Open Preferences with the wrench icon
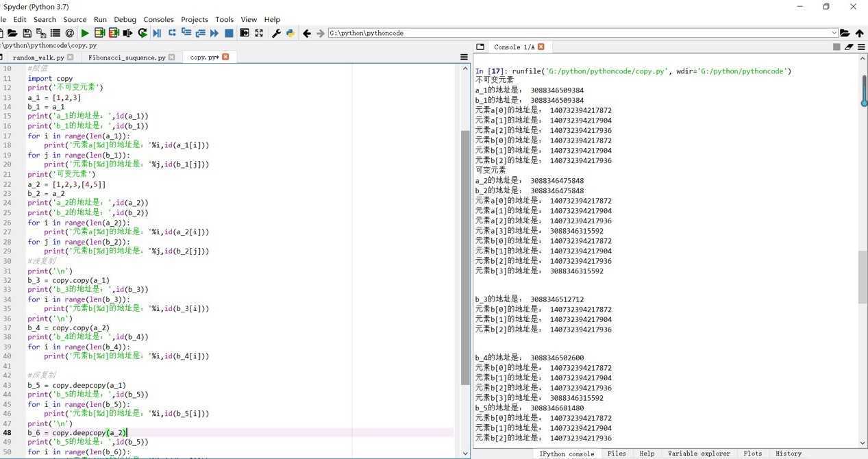The width and height of the screenshot is (868, 459). pos(276,33)
